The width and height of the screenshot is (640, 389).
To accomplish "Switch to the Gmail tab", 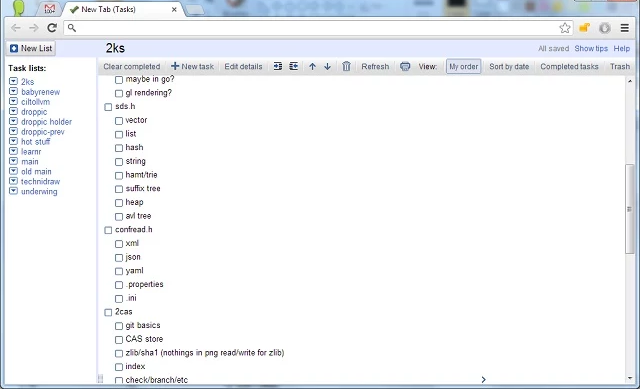I will pos(49,9).
